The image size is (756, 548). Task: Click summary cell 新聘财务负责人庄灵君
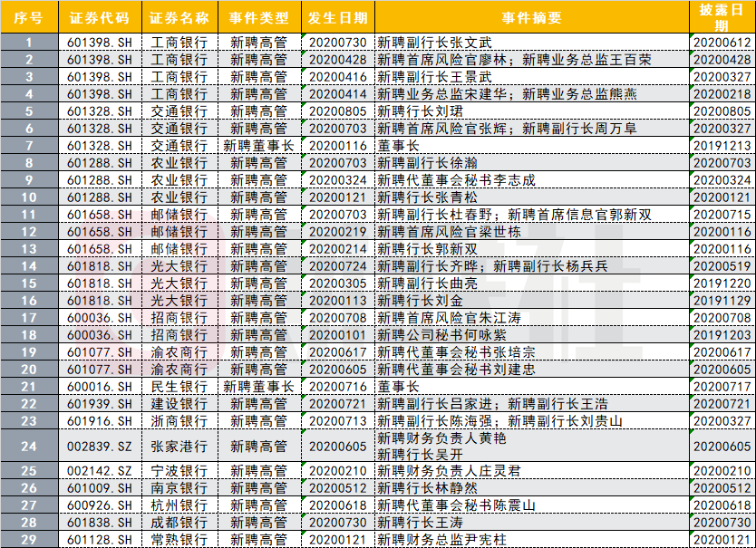click(x=532, y=471)
